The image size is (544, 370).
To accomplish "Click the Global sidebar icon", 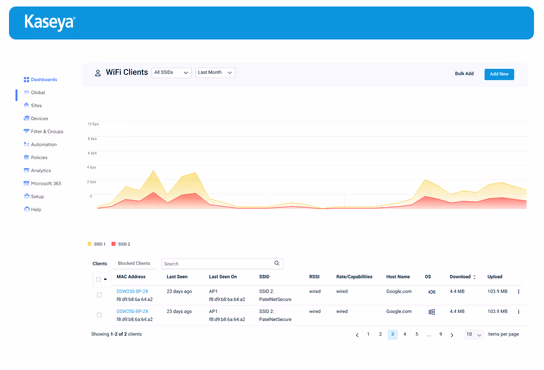I will point(26,92).
